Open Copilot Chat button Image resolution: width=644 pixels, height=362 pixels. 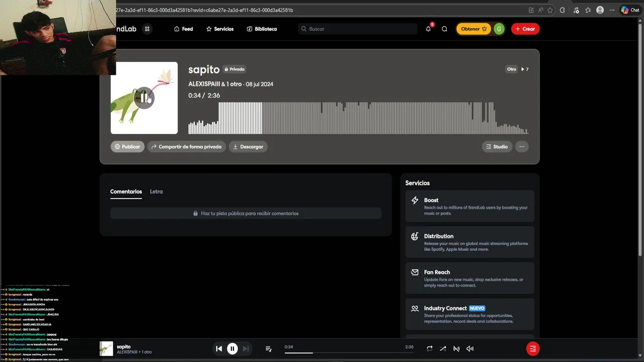coord(630,10)
